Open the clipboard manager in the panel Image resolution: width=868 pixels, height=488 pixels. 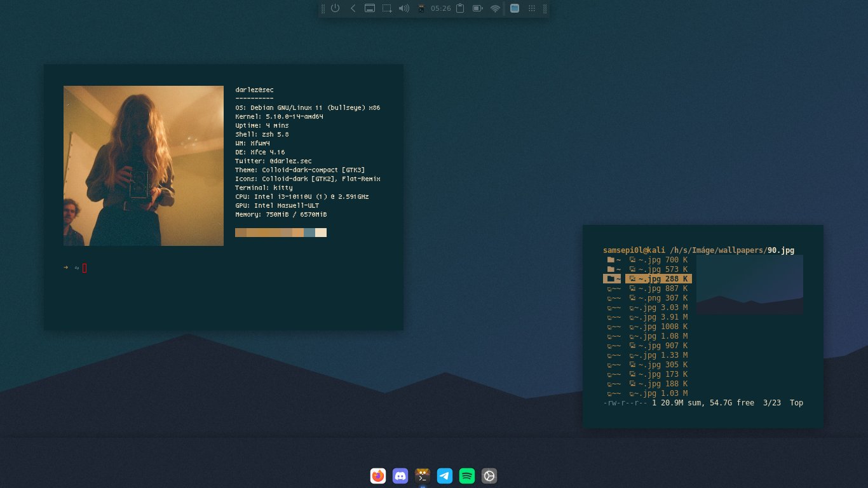click(459, 8)
